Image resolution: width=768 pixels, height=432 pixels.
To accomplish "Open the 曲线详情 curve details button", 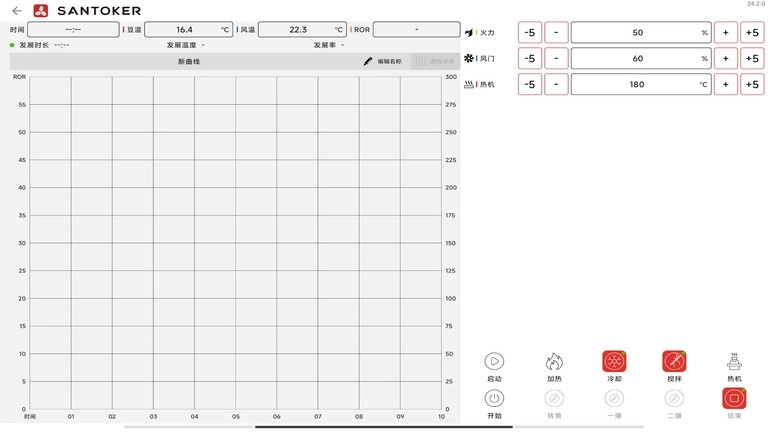I will click(x=433, y=61).
